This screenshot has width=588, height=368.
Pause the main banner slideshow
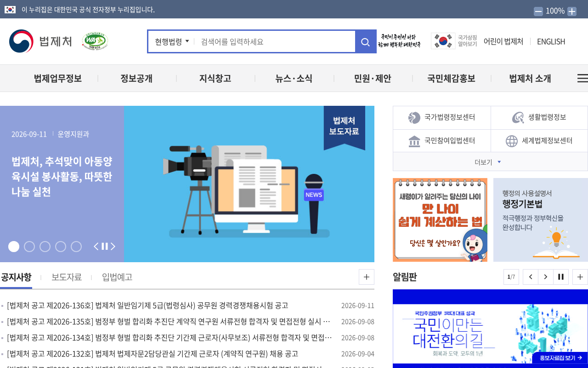coord(105,247)
